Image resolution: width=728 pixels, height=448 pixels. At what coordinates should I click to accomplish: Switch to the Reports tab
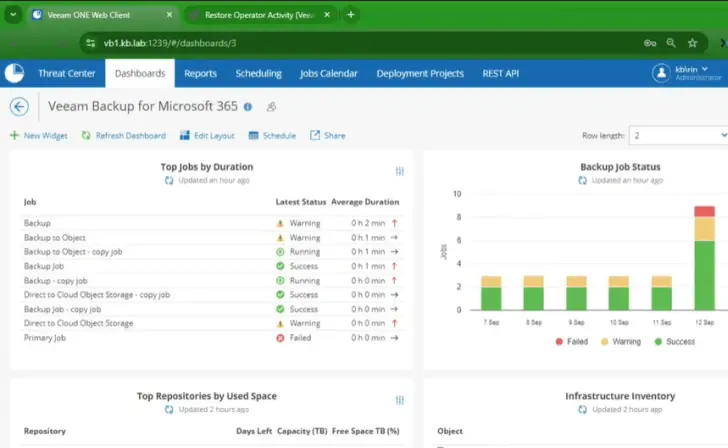[x=200, y=73]
